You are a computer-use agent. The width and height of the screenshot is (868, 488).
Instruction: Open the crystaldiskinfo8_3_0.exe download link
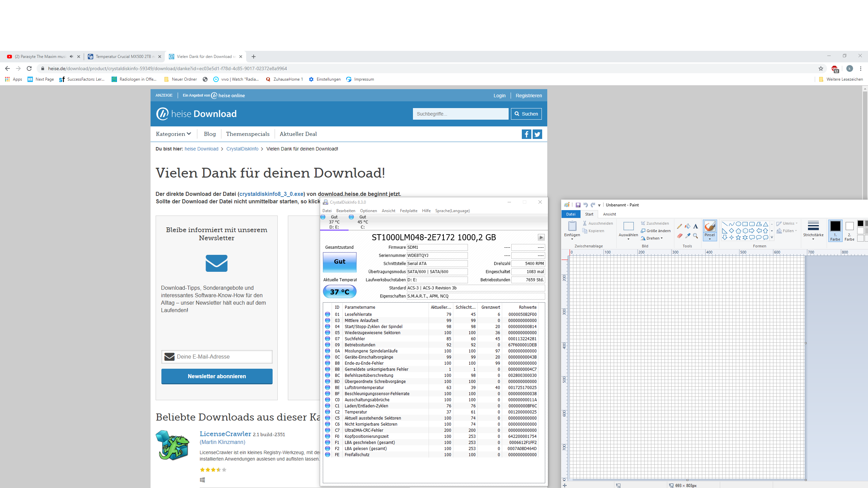[x=271, y=194]
